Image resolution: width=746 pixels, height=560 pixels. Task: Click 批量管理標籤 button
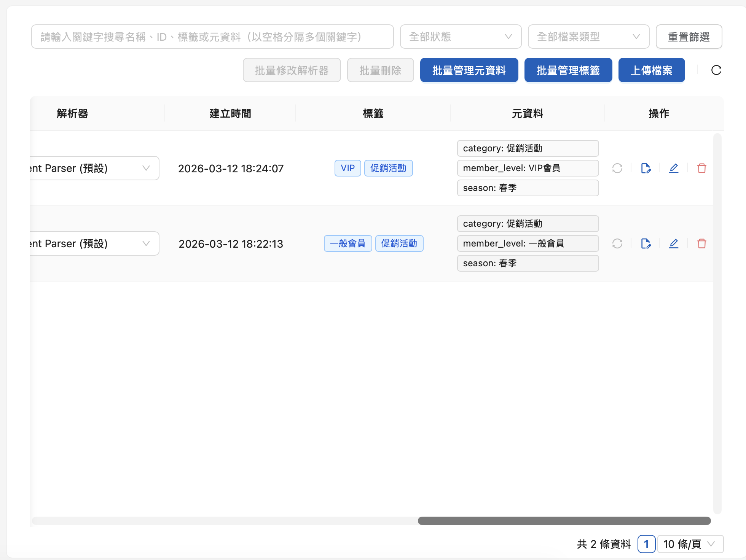[568, 70]
